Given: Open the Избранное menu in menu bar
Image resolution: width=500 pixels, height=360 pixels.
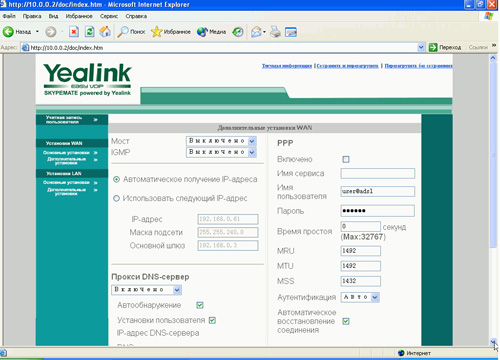Looking at the screenshot, I should tap(79, 16).
